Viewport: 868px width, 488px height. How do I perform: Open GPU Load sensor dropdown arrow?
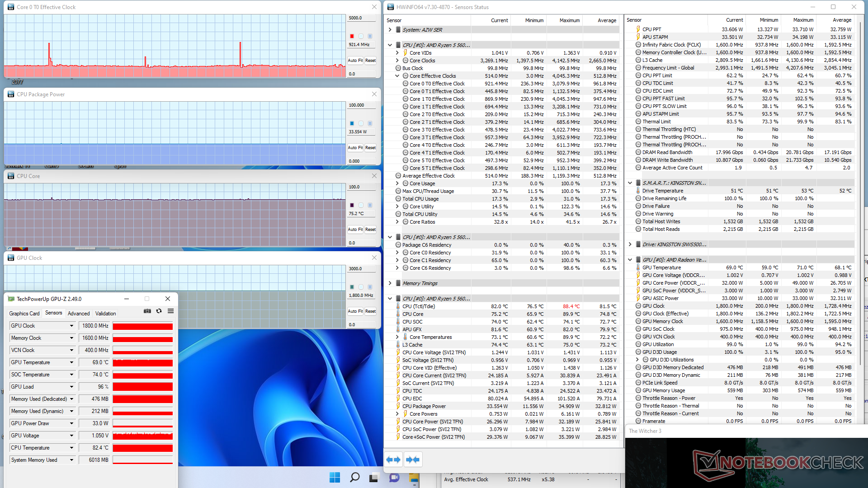click(71, 387)
